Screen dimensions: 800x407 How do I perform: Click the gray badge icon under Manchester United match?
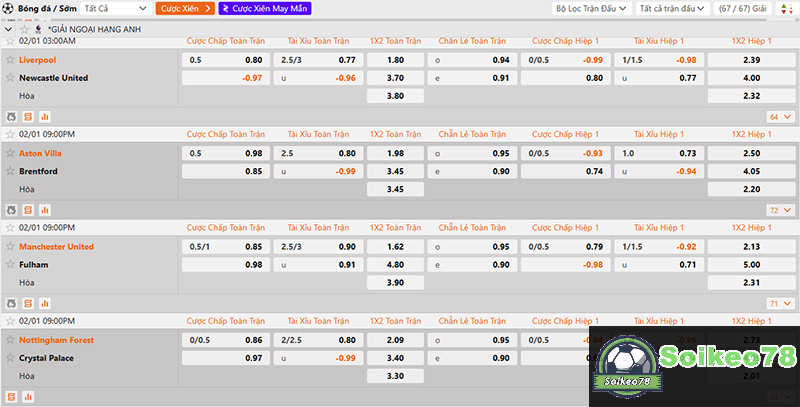pos(11,303)
